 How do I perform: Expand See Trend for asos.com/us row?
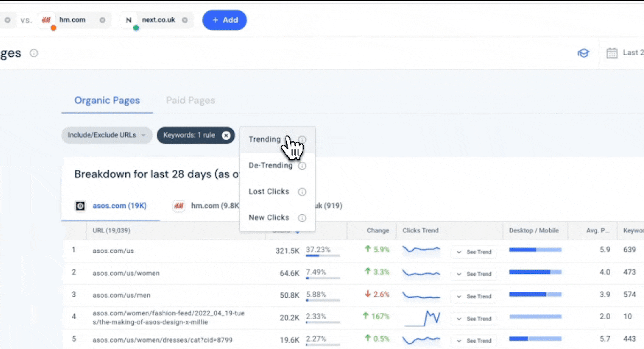pos(474,252)
